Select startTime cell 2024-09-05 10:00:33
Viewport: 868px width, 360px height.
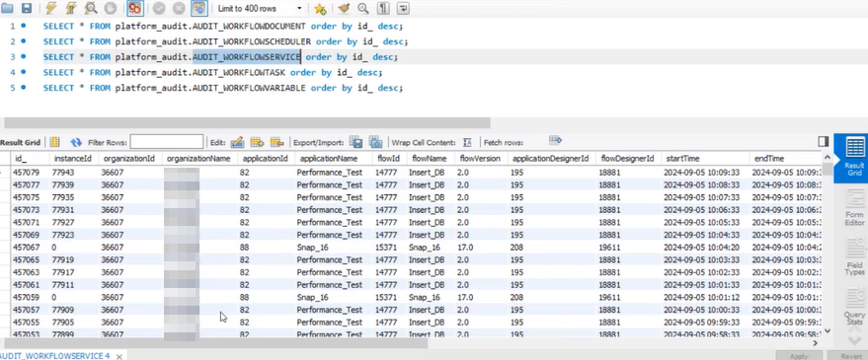[705, 310]
